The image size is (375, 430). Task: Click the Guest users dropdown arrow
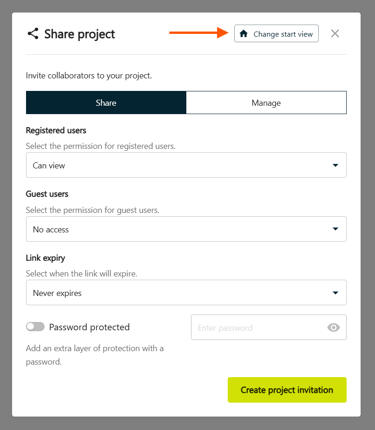click(335, 229)
